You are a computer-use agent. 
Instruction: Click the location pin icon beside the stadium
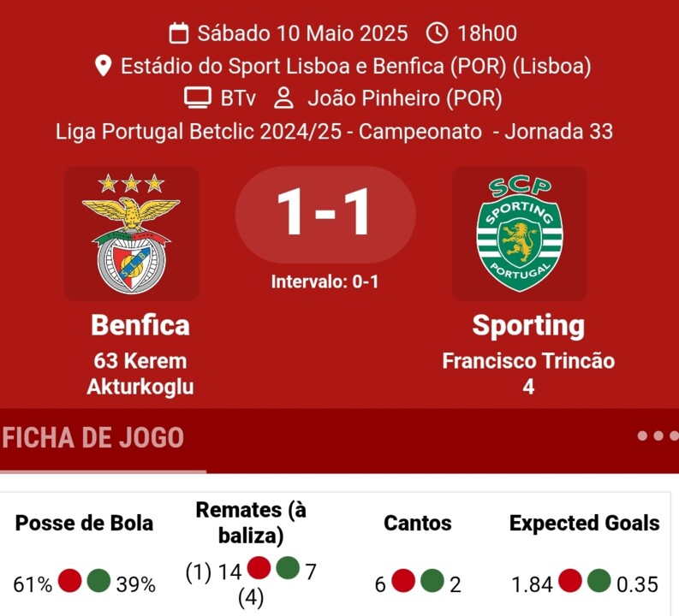[x=104, y=66]
